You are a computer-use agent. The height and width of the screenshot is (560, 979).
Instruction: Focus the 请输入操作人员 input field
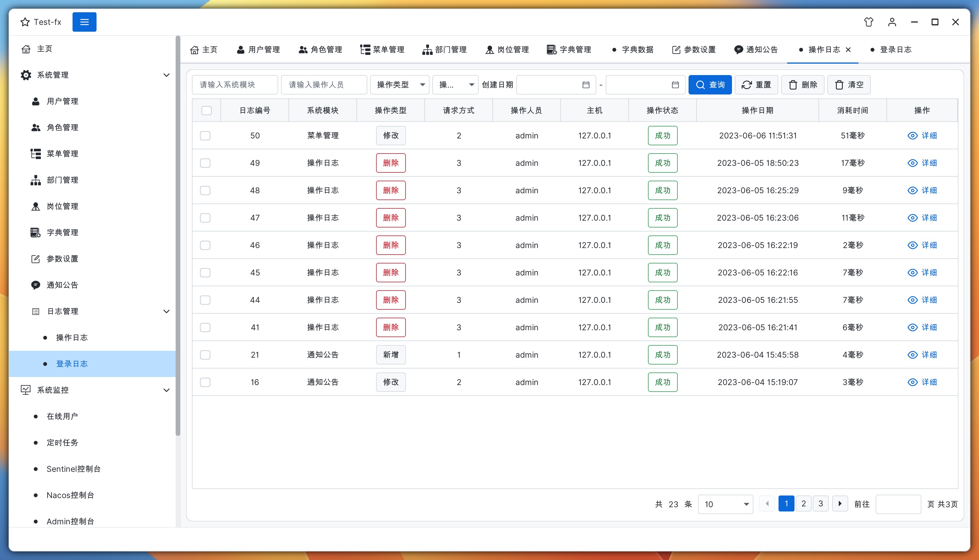pyautogui.click(x=324, y=84)
